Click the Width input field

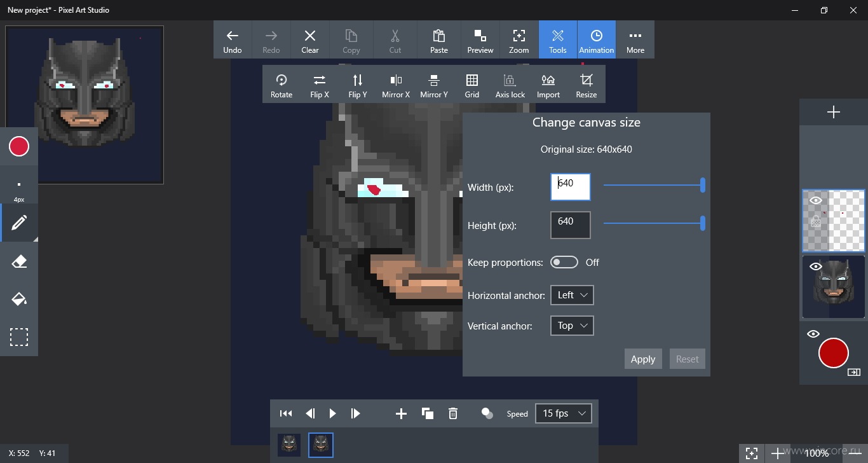tap(571, 187)
